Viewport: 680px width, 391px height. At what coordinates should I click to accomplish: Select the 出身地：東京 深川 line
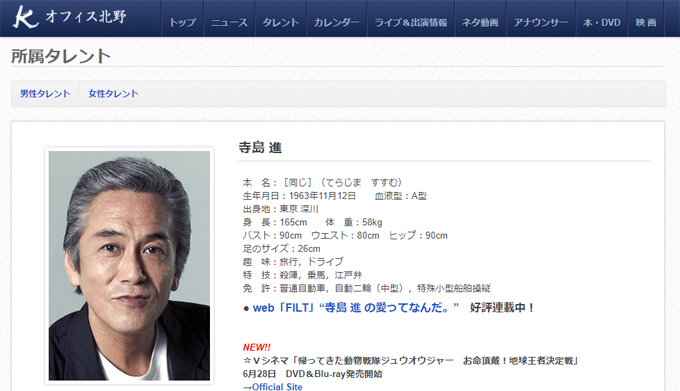point(281,209)
